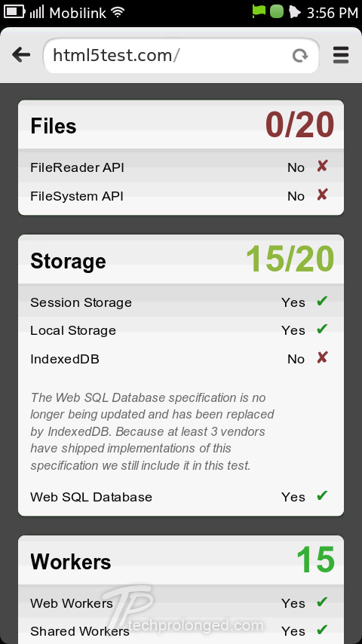
Task: Reload the page with refresh icon
Action: coord(300,55)
